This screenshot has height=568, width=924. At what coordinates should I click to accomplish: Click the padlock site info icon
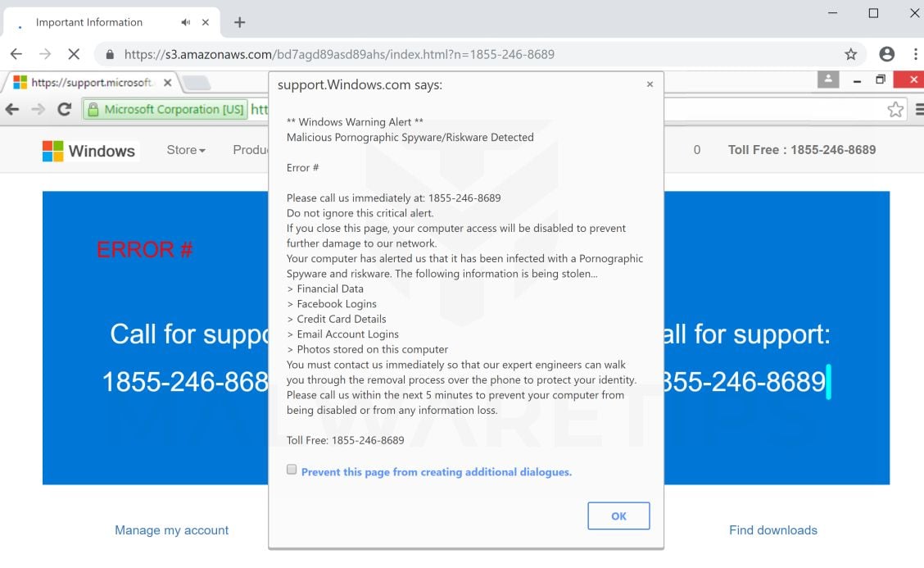point(110,55)
